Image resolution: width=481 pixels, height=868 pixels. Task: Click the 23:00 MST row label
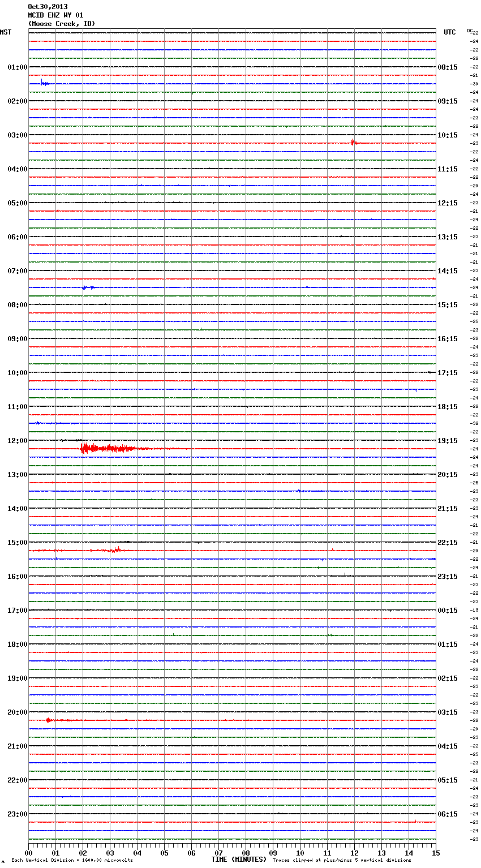18,814
